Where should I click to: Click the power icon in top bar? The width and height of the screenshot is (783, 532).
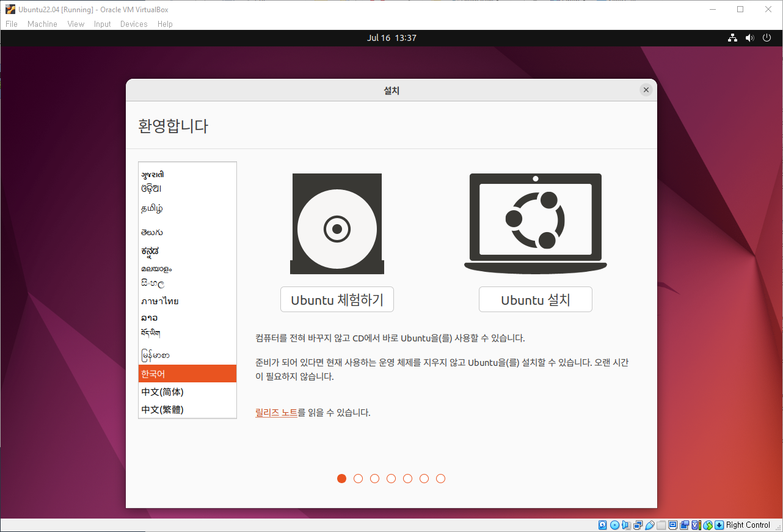[x=767, y=38]
